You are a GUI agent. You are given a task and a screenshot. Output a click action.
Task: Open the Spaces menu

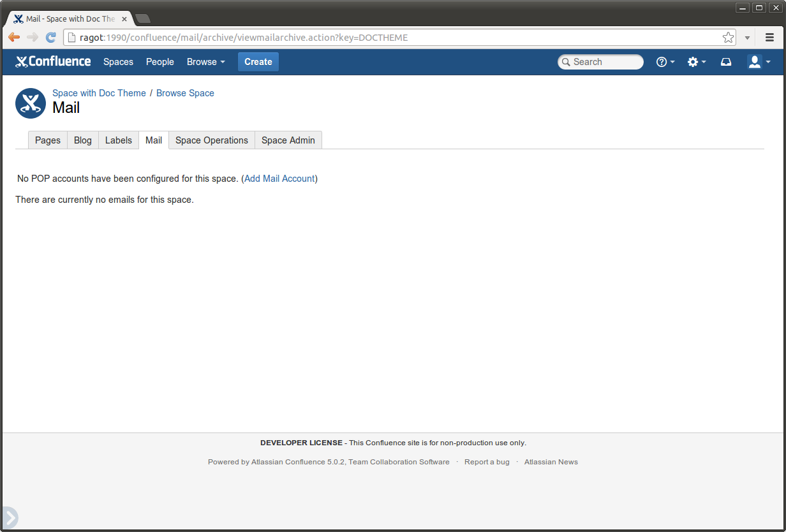click(118, 62)
